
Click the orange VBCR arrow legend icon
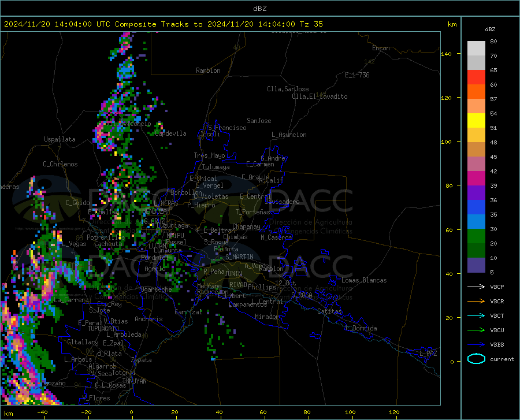(x=476, y=302)
